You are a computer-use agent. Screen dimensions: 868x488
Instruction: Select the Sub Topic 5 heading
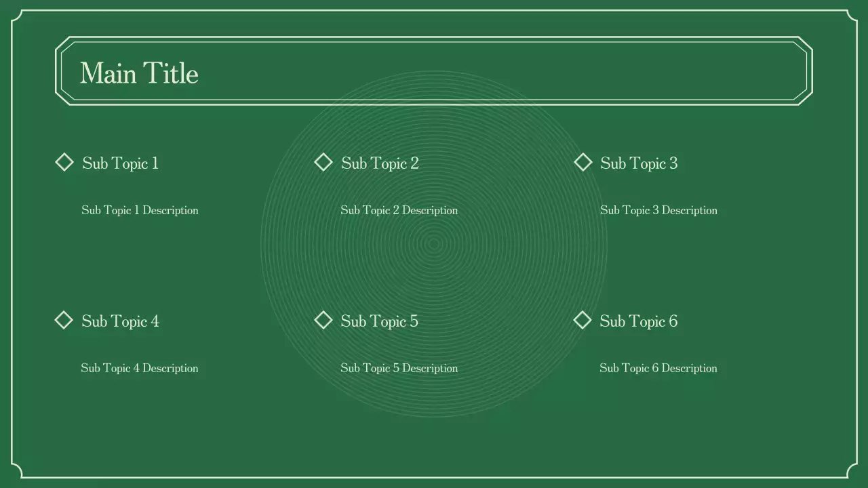tap(379, 321)
